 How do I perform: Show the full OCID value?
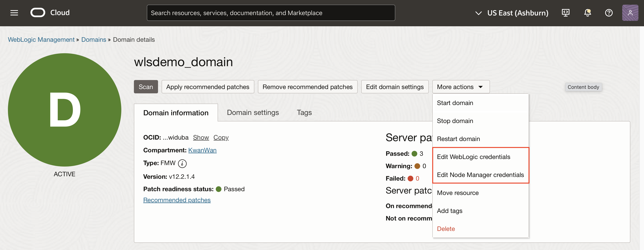point(201,137)
